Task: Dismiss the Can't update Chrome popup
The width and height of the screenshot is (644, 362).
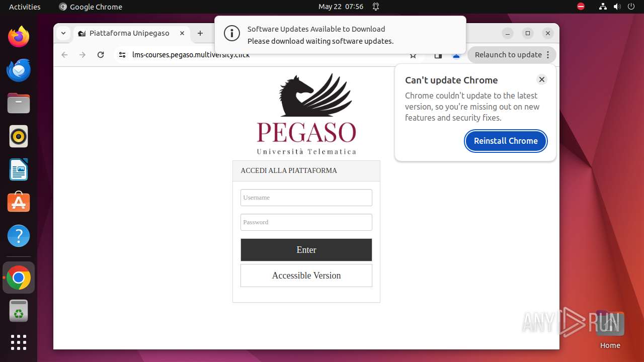Action: [542, 79]
